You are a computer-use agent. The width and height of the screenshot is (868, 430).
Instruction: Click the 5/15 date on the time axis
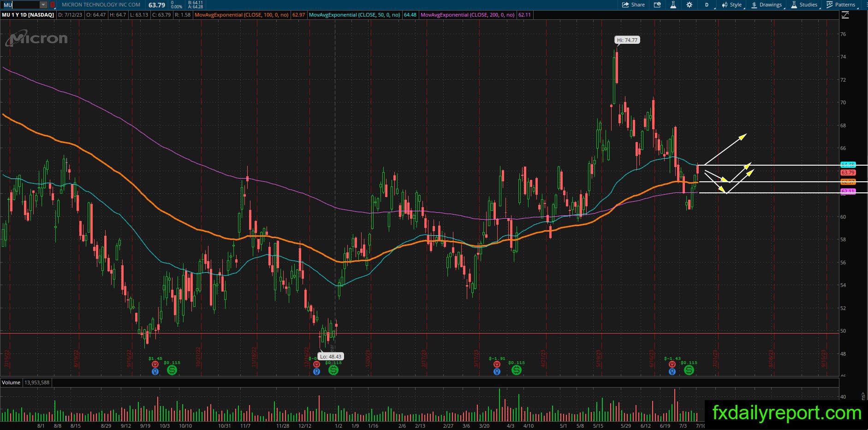(x=598, y=426)
